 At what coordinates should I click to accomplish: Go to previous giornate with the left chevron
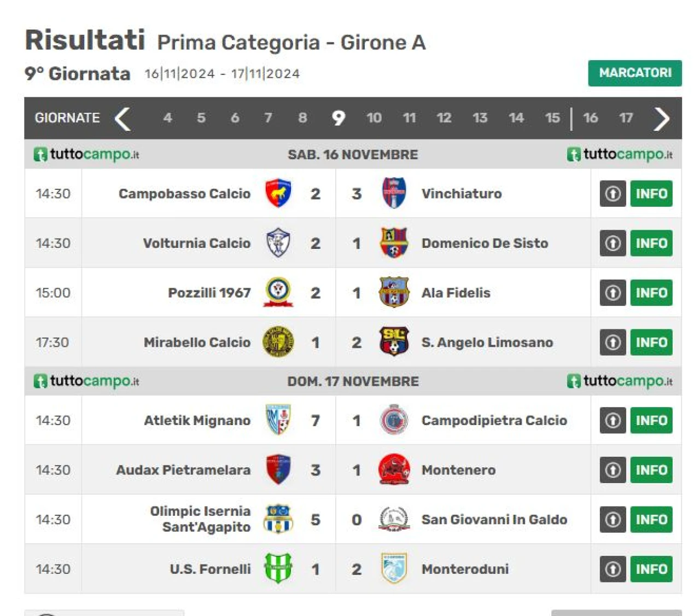click(x=122, y=118)
